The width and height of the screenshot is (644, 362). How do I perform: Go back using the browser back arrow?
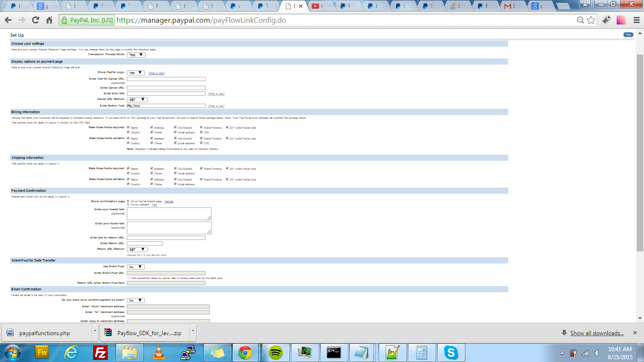(x=8, y=20)
